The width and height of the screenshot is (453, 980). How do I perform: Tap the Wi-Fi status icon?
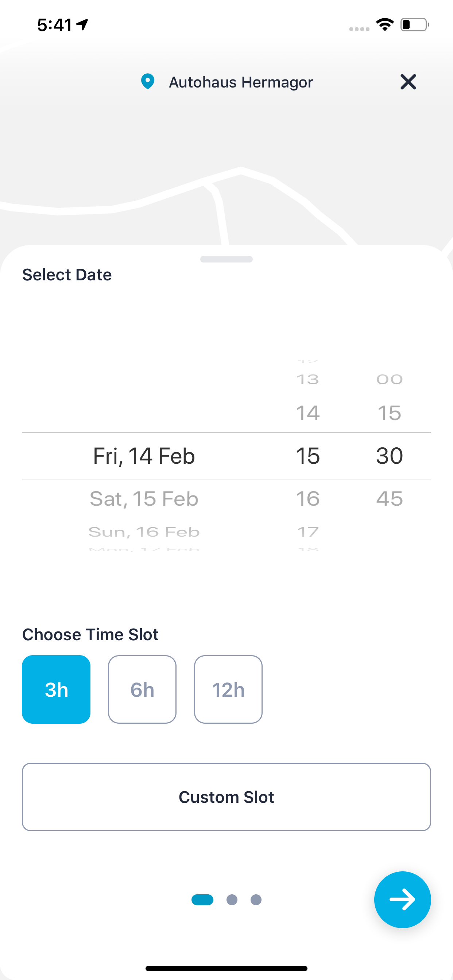coord(384,25)
